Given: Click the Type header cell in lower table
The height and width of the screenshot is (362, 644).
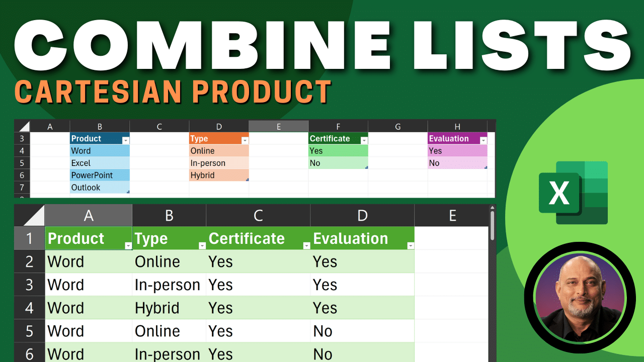Looking at the screenshot, I should coord(169,238).
